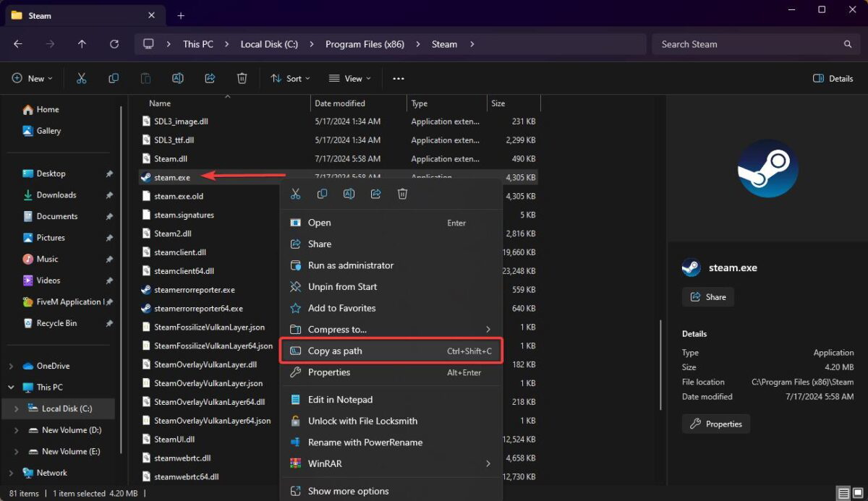This screenshot has width=868, height=501.
Task: Click the Share icon in the command bar
Action: [210, 78]
